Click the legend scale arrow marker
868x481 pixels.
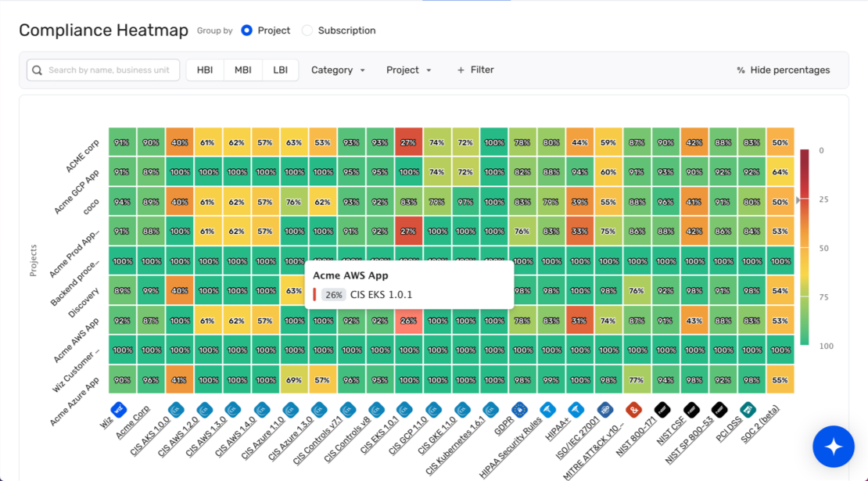click(x=798, y=199)
